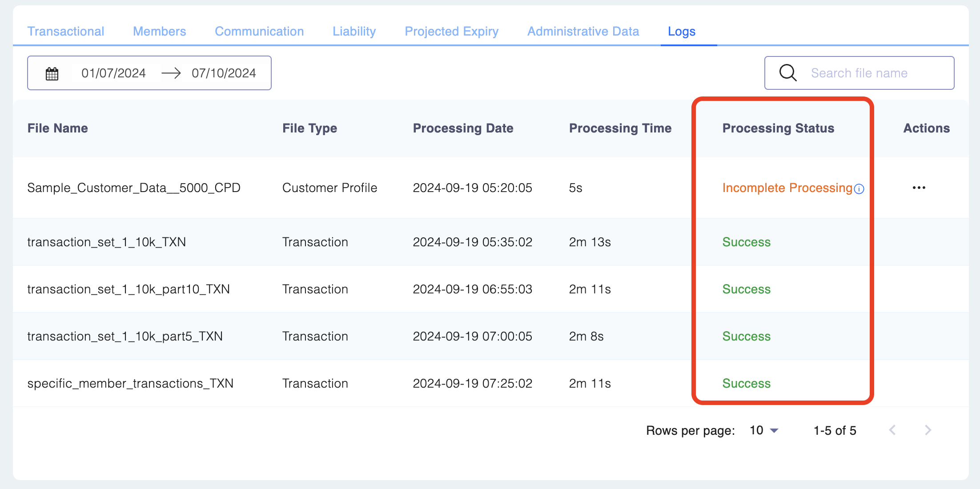
Task: Click Incomplete Processing status text
Action: coord(787,188)
